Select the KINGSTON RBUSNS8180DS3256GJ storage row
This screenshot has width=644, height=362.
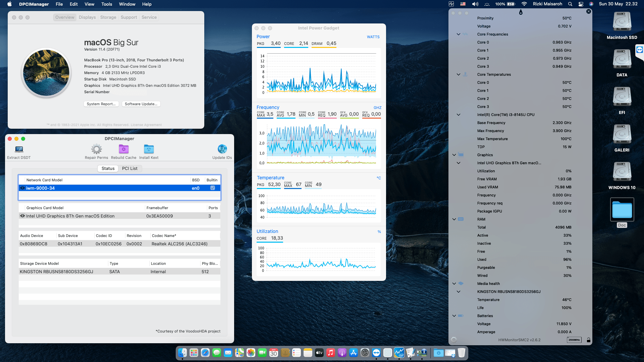119,271
